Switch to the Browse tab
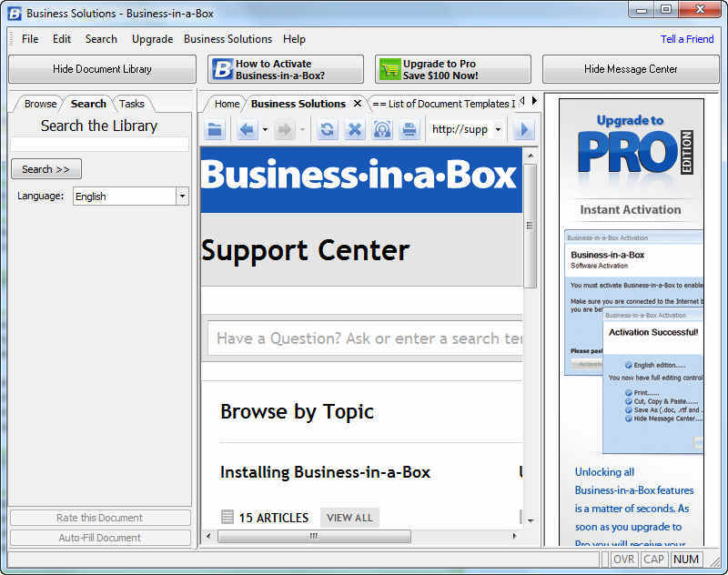Image resolution: width=728 pixels, height=575 pixels. tap(40, 104)
